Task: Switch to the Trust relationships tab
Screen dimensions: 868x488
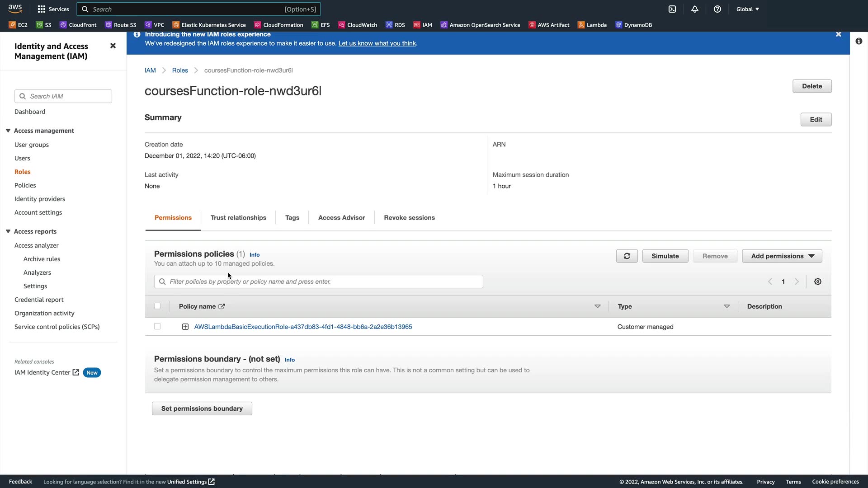Action: (x=238, y=218)
